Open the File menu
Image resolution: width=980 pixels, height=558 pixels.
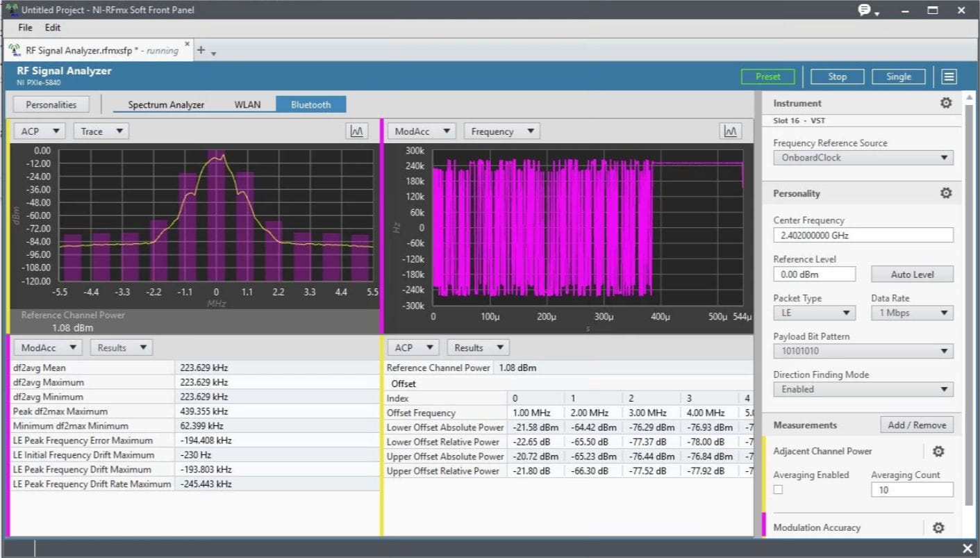tap(24, 27)
